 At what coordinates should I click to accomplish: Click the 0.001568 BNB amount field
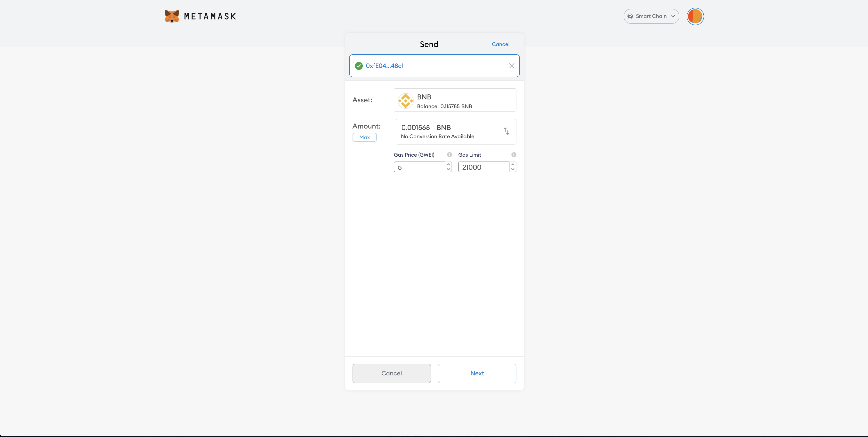[416, 128]
